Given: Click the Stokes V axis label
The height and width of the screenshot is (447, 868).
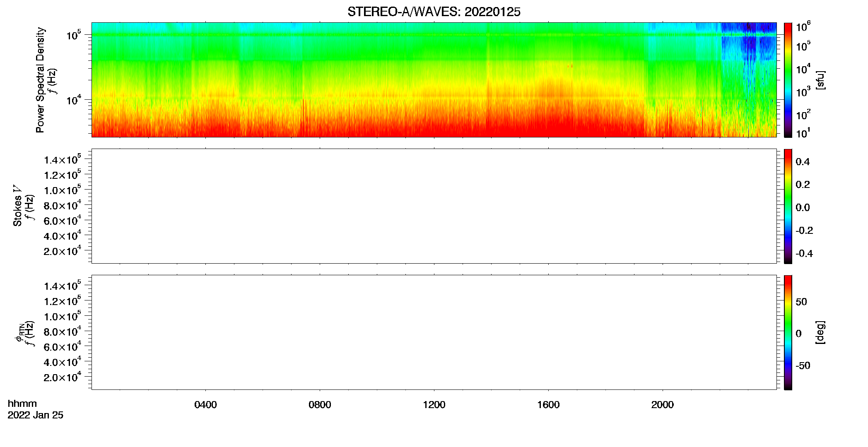Looking at the screenshot, I should (x=17, y=206).
